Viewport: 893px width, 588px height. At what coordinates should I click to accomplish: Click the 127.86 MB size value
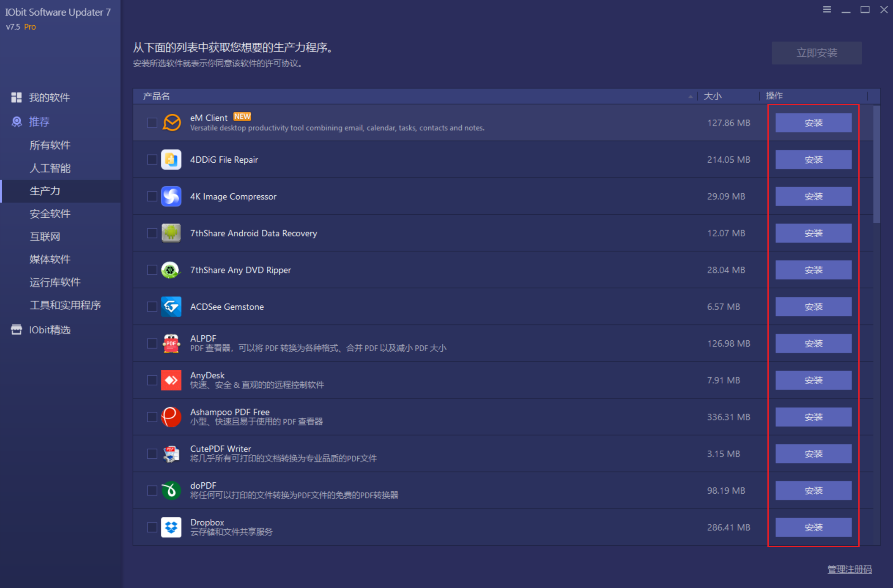coord(729,123)
